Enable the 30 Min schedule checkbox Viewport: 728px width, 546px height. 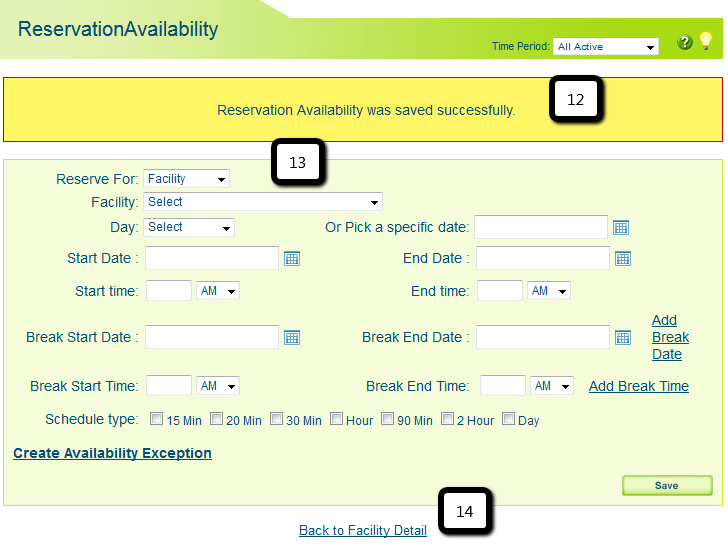coord(277,419)
